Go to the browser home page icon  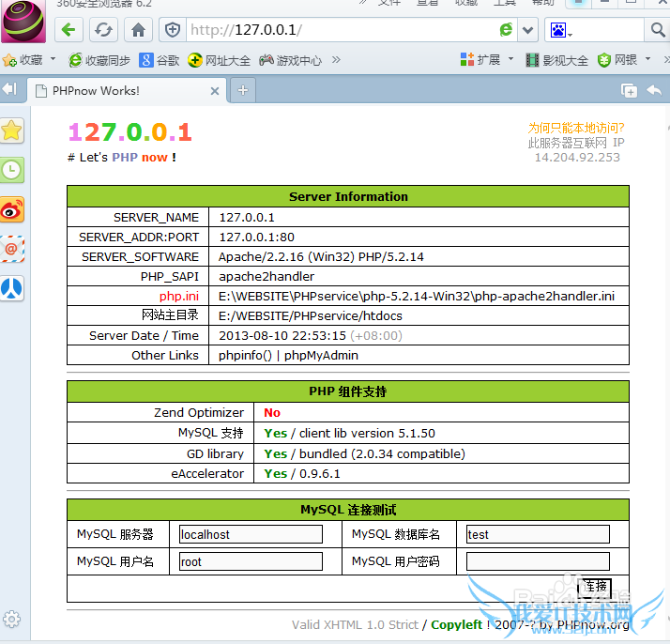[x=138, y=30]
